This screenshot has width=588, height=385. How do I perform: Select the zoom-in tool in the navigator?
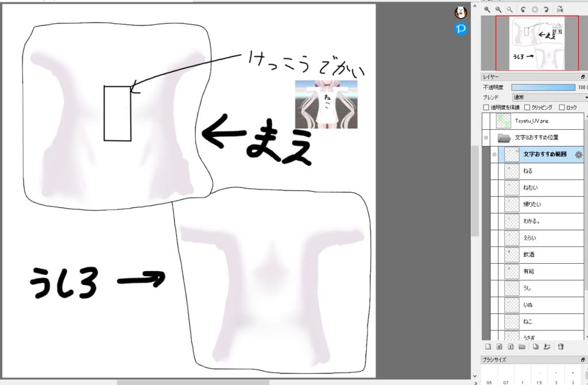click(x=487, y=9)
